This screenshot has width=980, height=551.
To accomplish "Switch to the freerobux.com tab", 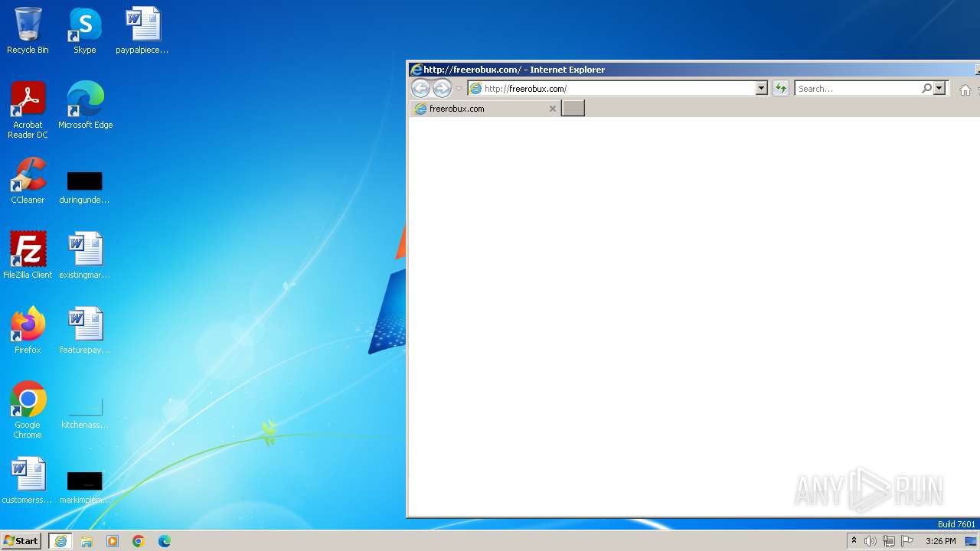I will click(485, 109).
